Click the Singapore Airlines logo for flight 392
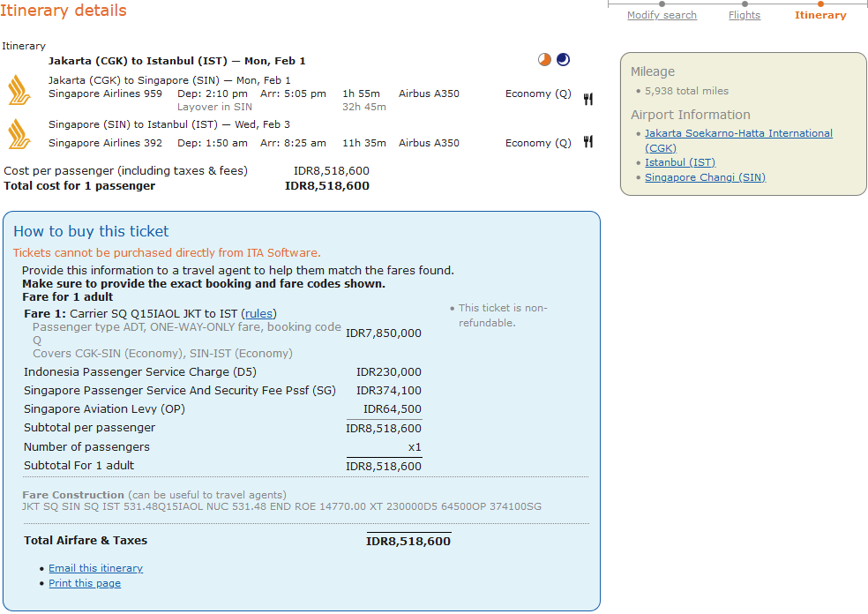Image resolution: width=868 pixels, height=614 pixels. click(19, 134)
